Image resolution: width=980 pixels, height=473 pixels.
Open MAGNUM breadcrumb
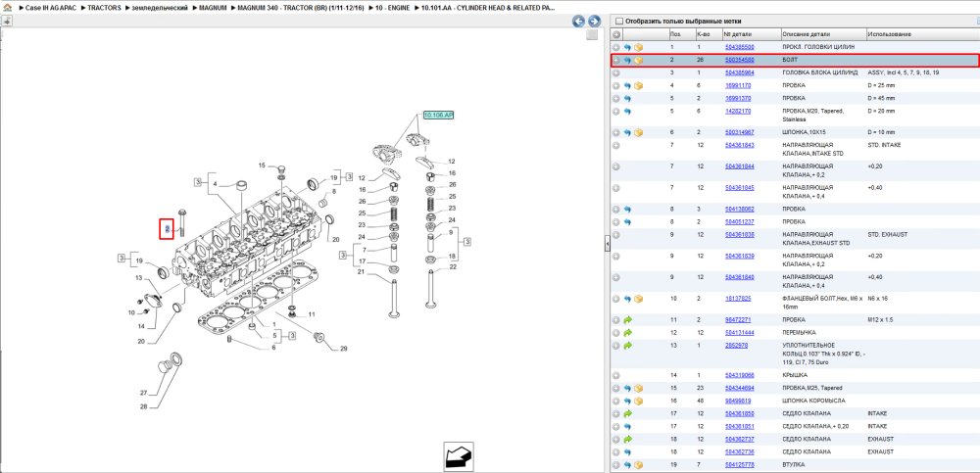(213, 8)
